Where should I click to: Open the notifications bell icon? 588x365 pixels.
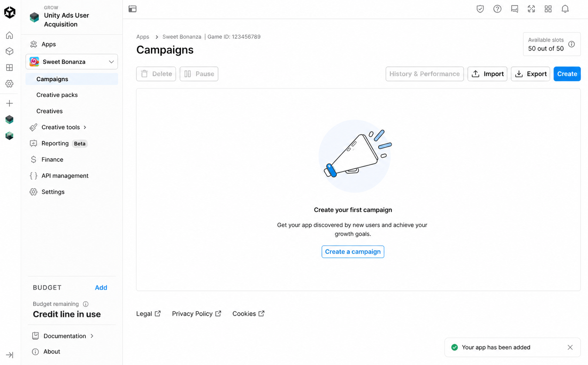coord(565,9)
